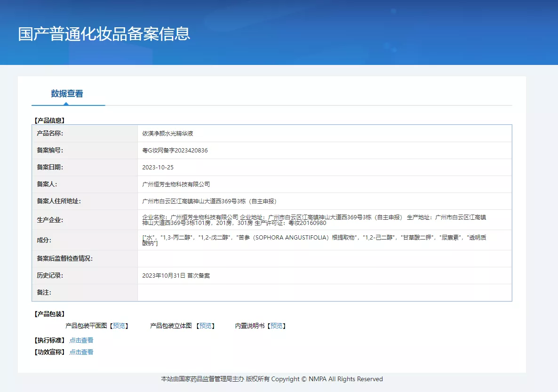Image resolution: width=558 pixels, height=392 pixels.
Task: Switch to the 数据查看 tab
Action: pyautogui.click(x=67, y=94)
